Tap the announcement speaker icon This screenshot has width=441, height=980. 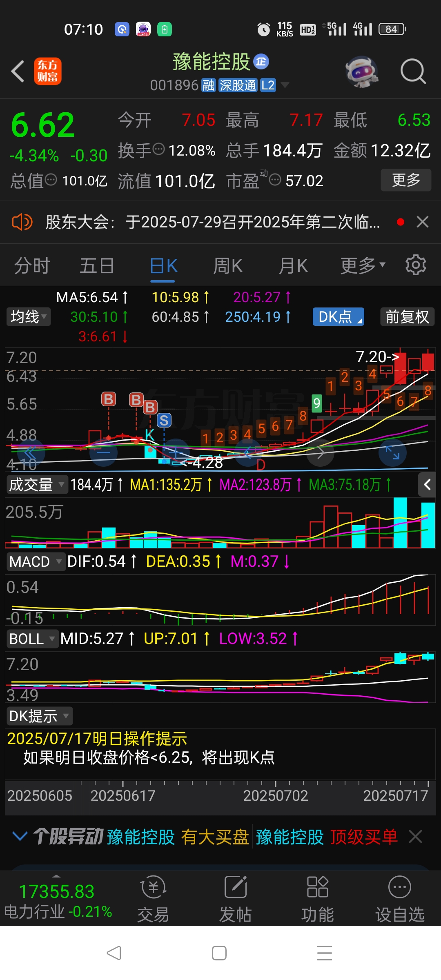22,222
